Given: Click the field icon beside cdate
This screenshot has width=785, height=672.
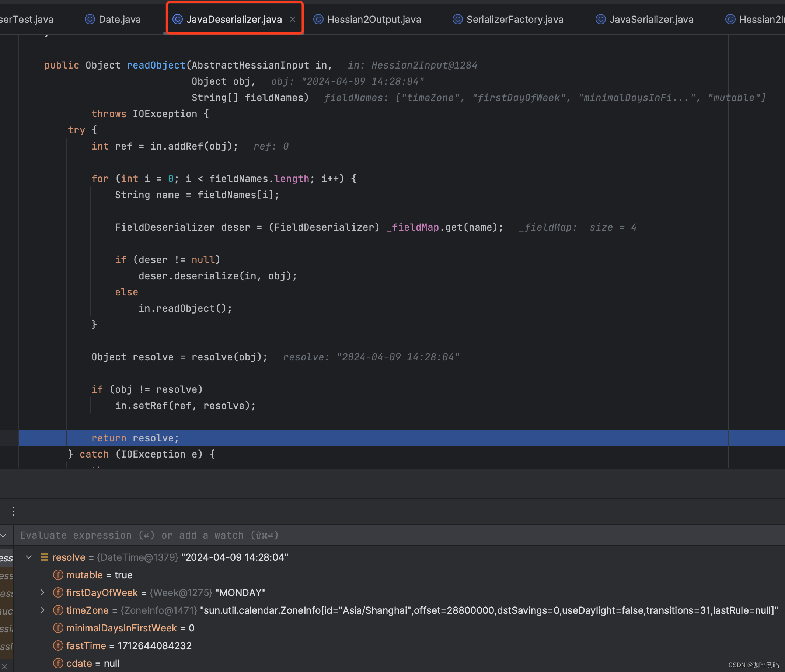Looking at the screenshot, I should [58, 663].
